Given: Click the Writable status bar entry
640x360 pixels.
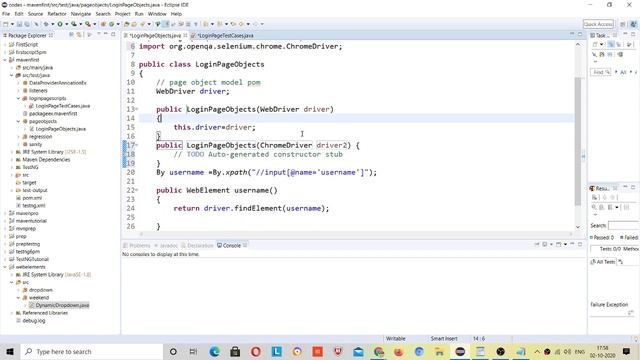Looking at the screenshot, I should 396,338.
